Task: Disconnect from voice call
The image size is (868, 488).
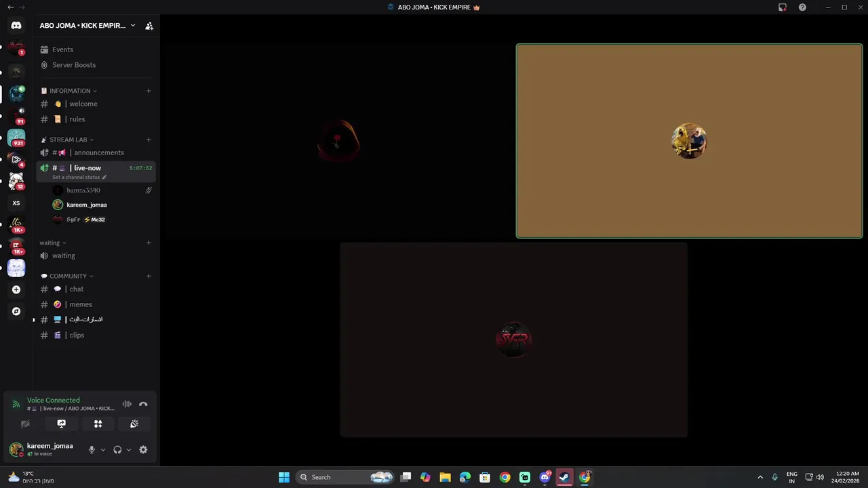Action: tap(143, 404)
